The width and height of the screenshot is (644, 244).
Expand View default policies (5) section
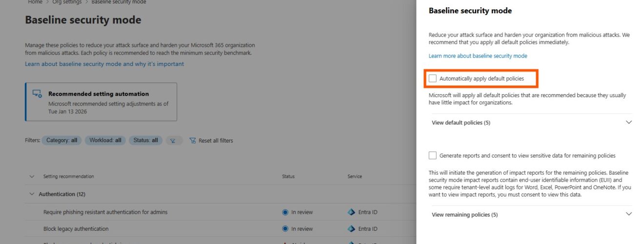click(628, 122)
